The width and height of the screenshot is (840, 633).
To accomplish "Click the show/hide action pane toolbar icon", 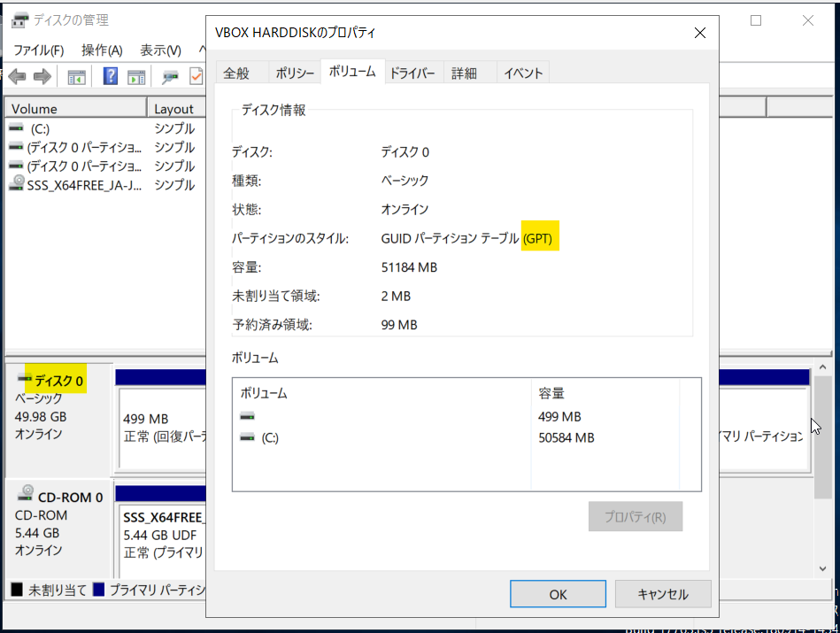I will [x=136, y=77].
